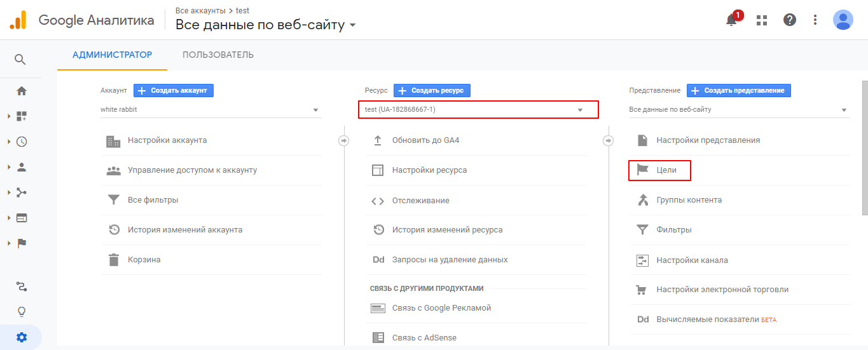
Task: Open the view selector dropdown in header
Action: (265, 25)
